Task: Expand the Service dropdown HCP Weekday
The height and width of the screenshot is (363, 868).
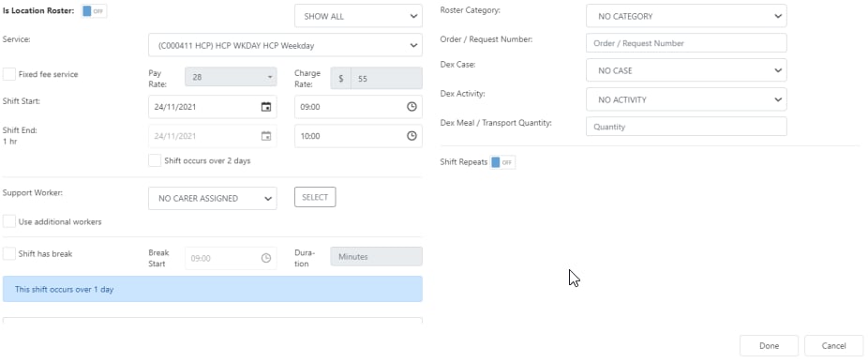Action: [285, 45]
